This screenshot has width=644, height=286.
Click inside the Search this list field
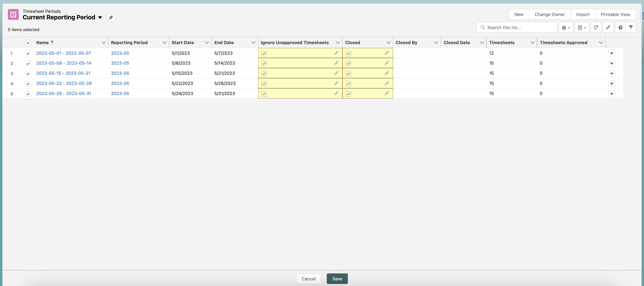[517, 27]
